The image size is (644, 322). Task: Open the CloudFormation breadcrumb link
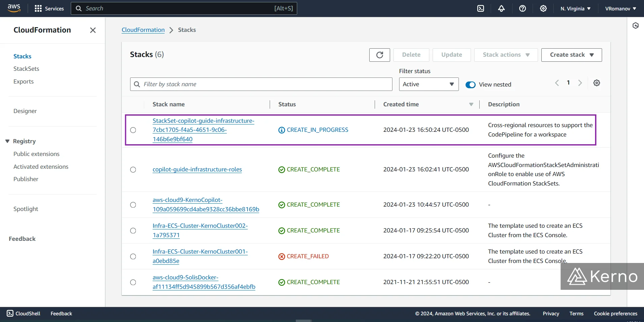click(x=143, y=30)
